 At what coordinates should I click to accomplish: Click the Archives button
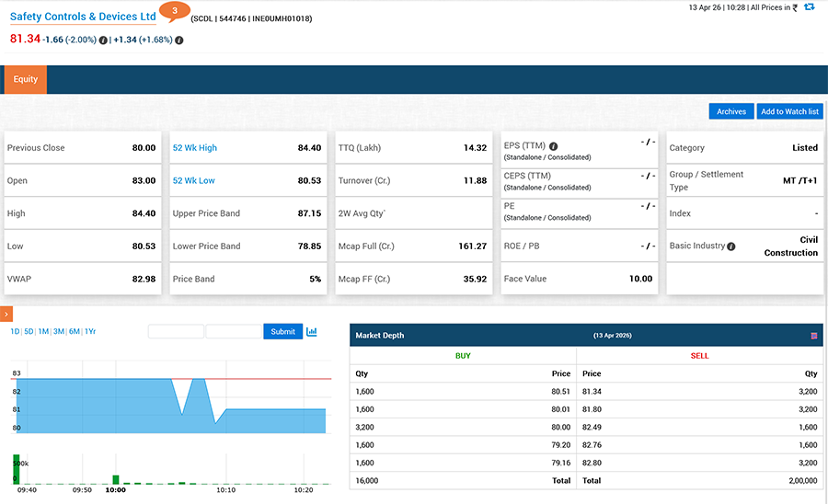pyautogui.click(x=731, y=111)
